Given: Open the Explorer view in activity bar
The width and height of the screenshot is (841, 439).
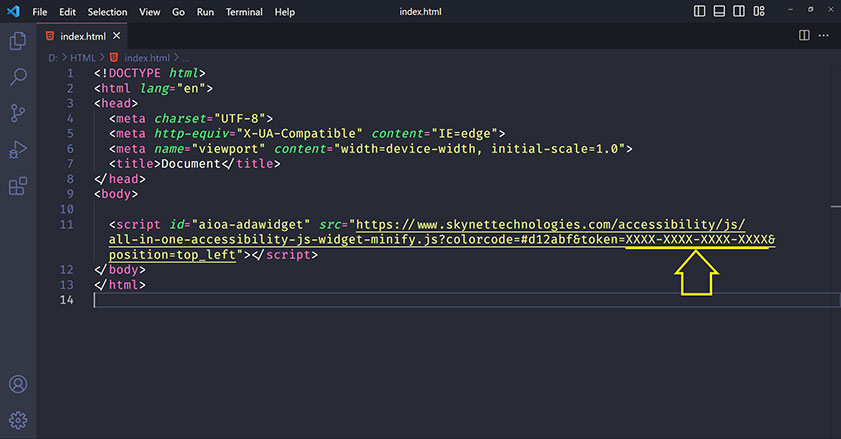Looking at the screenshot, I should pyautogui.click(x=17, y=41).
